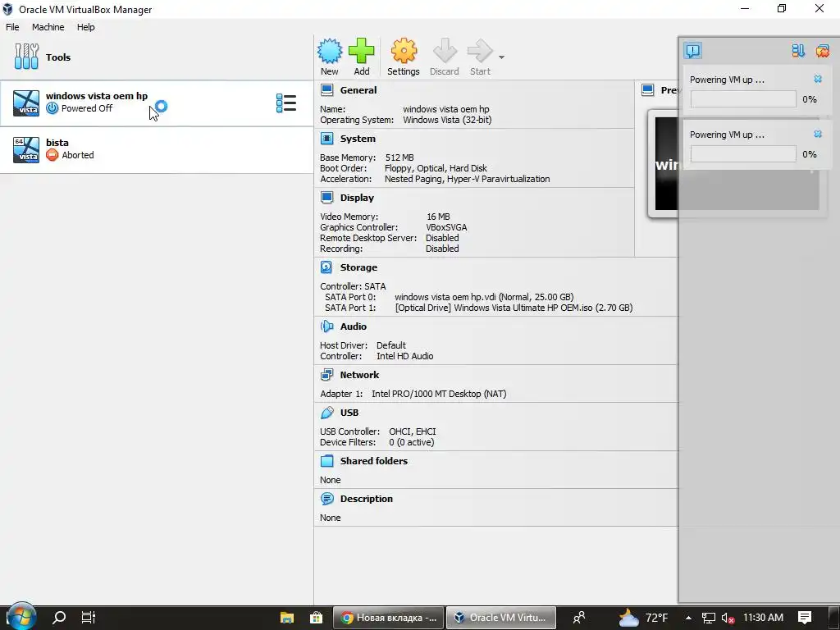Cancel the first Powering VM up notification
The width and height of the screenshot is (840, 630).
(818, 80)
